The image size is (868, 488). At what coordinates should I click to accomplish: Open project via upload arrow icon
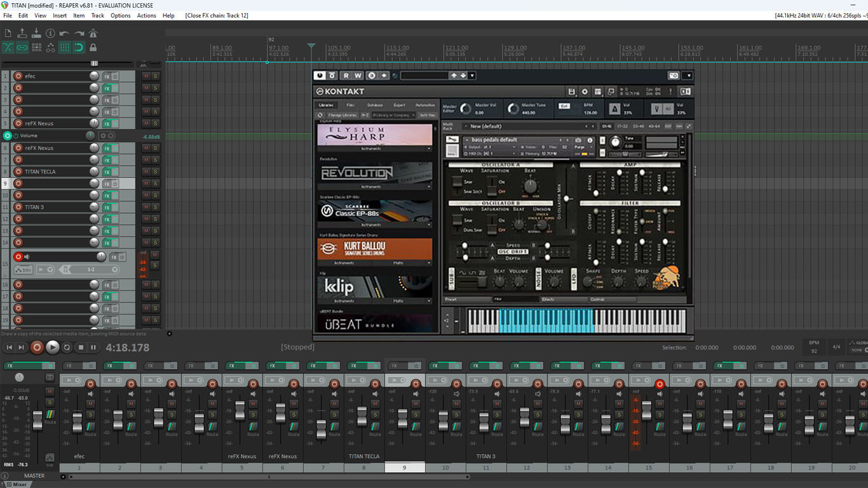point(22,33)
